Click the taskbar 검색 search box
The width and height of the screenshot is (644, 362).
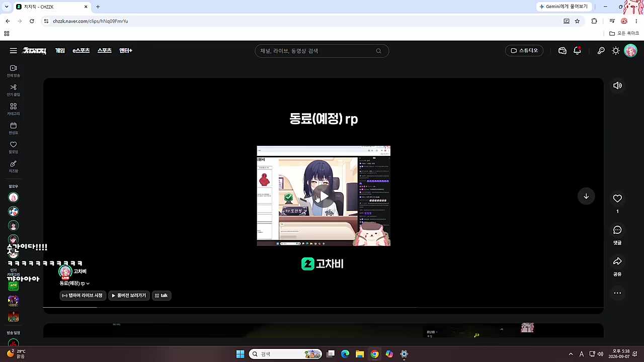coord(286,354)
